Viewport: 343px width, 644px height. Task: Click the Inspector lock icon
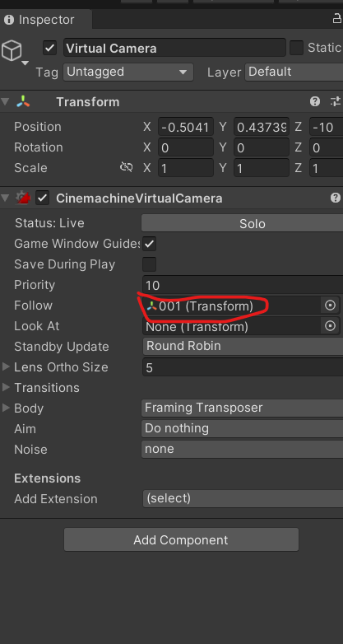337,19
